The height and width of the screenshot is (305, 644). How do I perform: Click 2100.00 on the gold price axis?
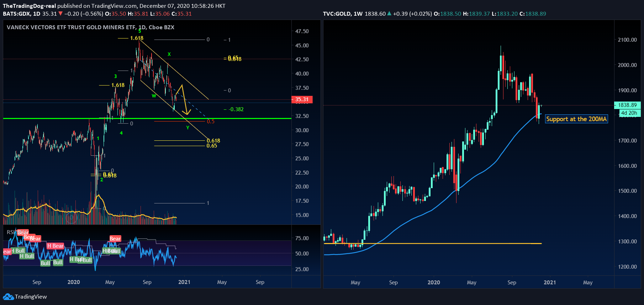coord(627,40)
